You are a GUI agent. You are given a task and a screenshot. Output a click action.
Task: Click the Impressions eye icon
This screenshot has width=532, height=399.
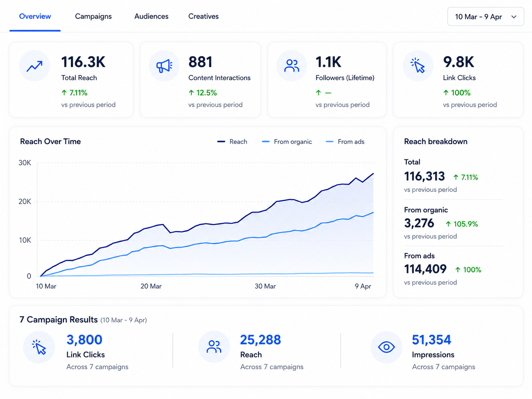click(387, 347)
